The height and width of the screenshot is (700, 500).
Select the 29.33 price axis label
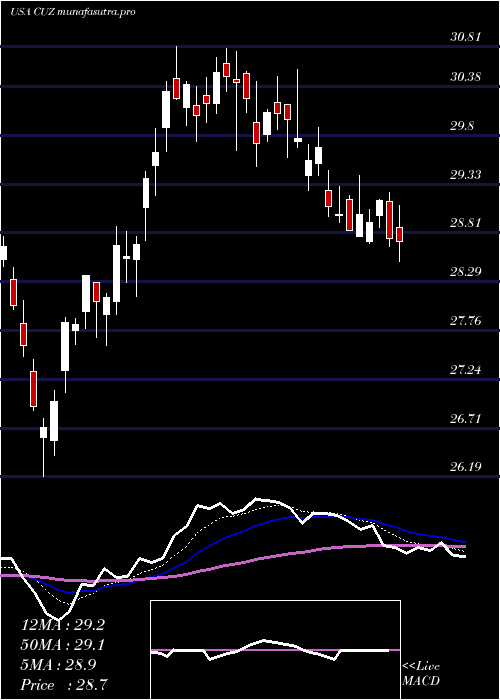[x=465, y=175]
